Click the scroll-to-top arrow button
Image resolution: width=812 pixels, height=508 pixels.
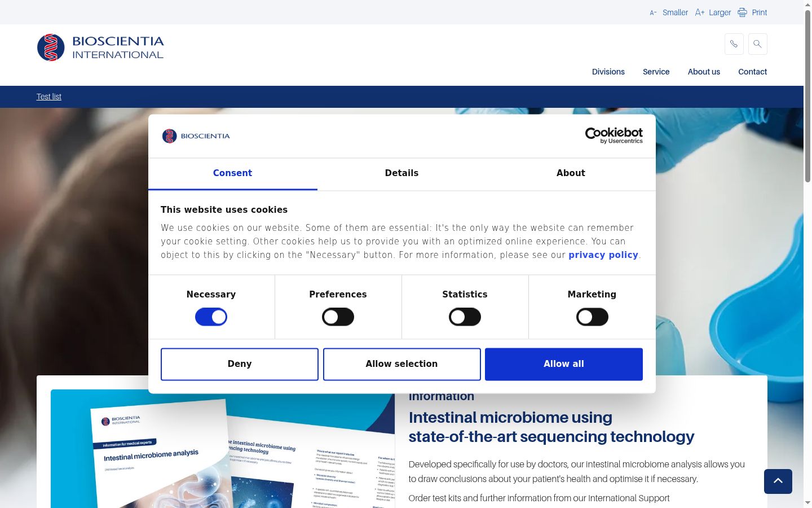778,481
